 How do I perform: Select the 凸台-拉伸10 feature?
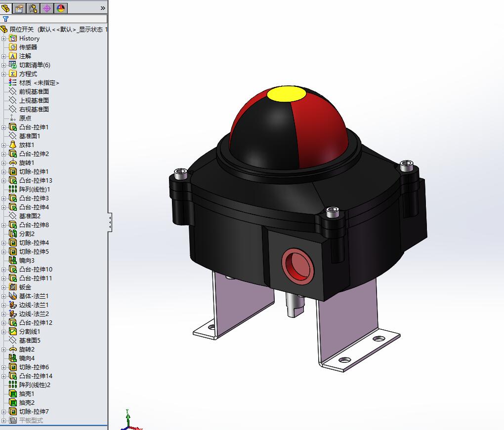click(31, 270)
